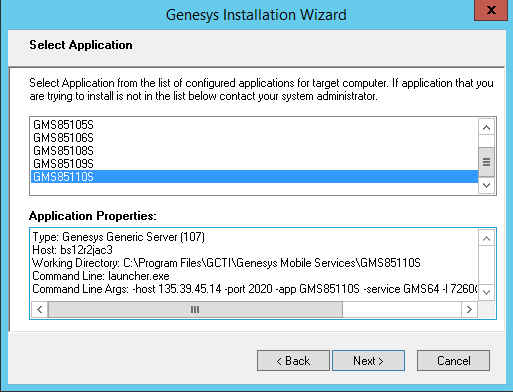The height and width of the screenshot is (392, 513).
Task: Click the left arrow of the horizontal properties scrollbar
Action: point(40,309)
